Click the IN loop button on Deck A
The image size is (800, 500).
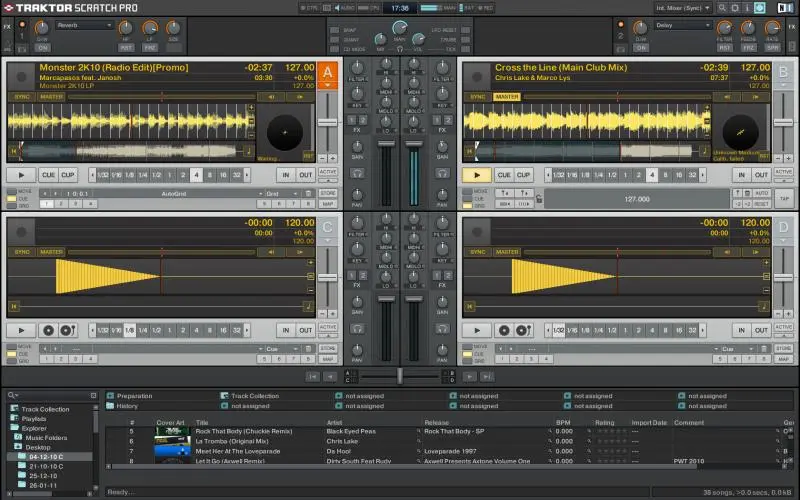(285, 174)
